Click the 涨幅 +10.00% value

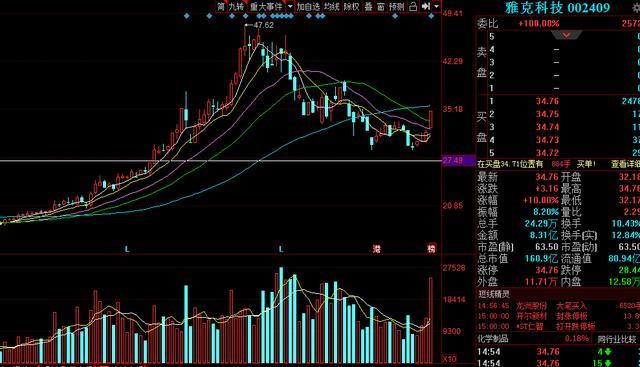[x=541, y=200]
